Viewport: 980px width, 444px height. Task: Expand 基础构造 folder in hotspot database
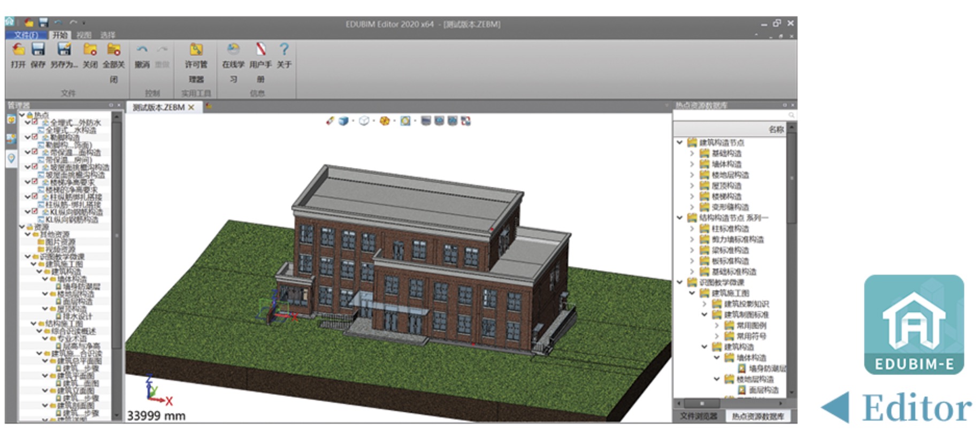click(692, 154)
